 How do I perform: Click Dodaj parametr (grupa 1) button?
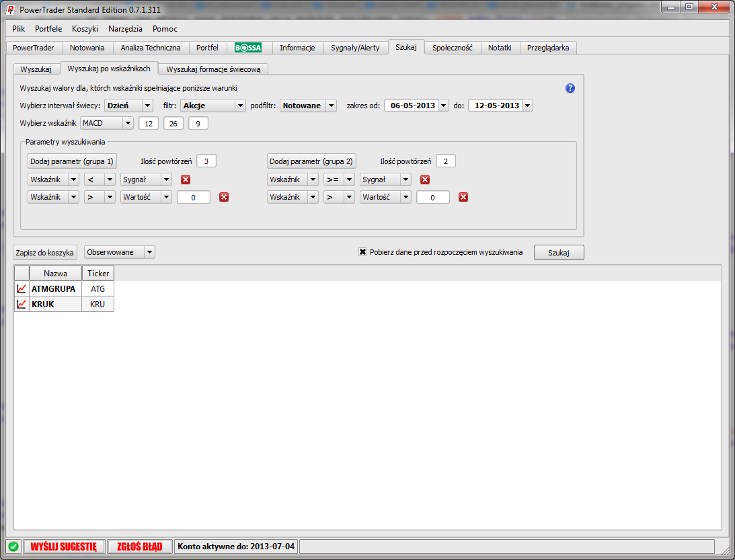click(x=72, y=161)
